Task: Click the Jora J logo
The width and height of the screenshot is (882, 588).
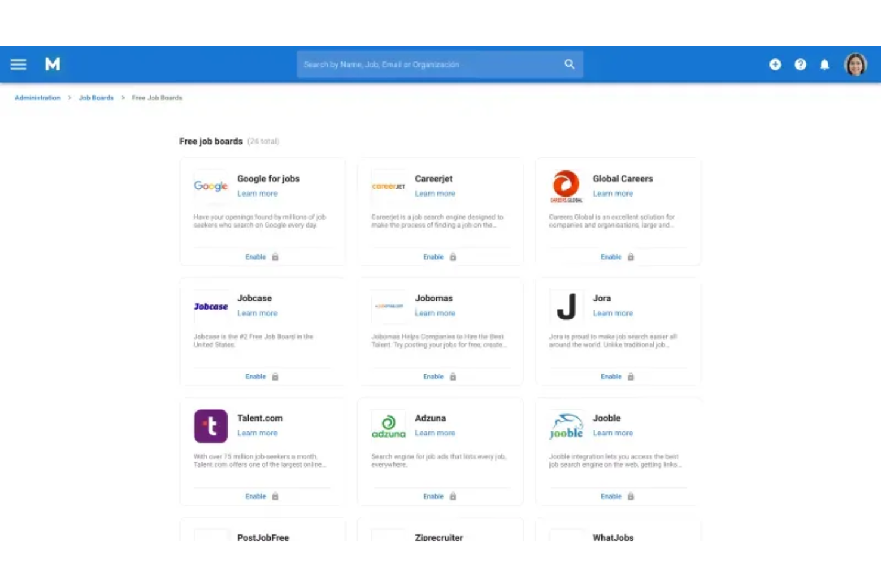Action: tap(566, 306)
